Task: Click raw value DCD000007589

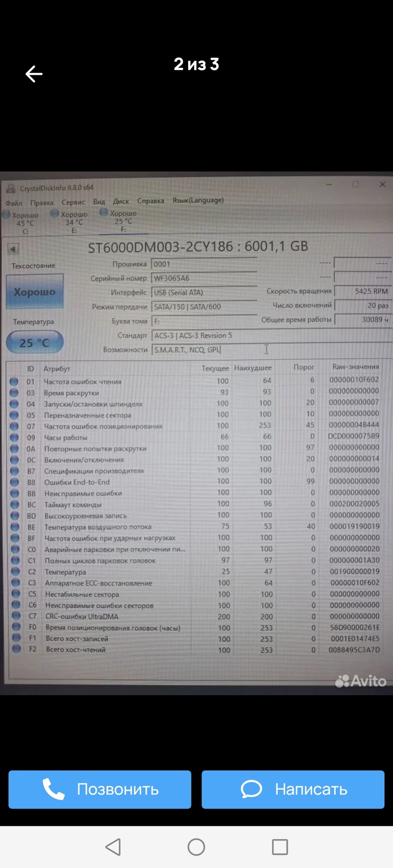Action: pos(354,436)
